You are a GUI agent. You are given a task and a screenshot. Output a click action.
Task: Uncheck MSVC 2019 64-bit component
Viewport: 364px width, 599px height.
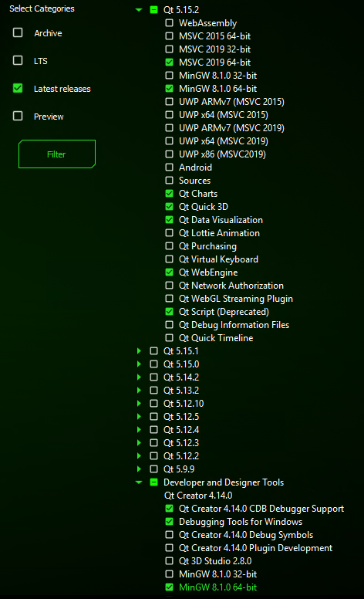coord(169,63)
